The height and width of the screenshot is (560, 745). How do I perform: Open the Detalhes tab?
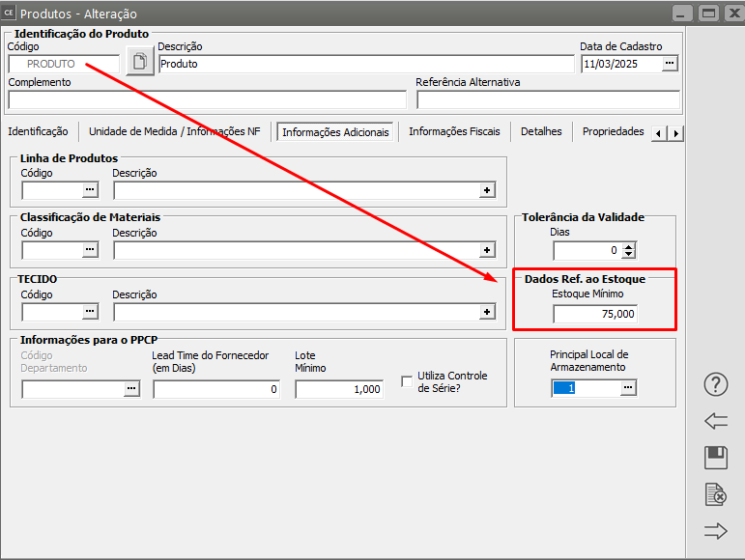[x=541, y=132]
